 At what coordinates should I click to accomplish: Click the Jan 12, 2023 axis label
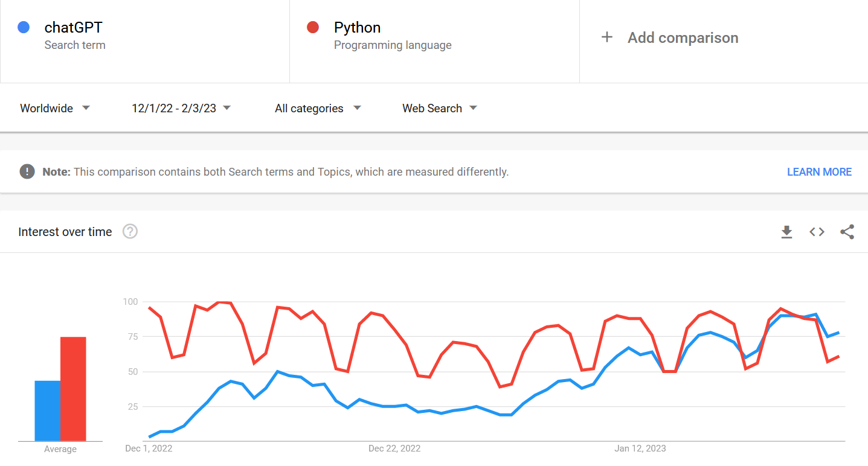click(640, 448)
